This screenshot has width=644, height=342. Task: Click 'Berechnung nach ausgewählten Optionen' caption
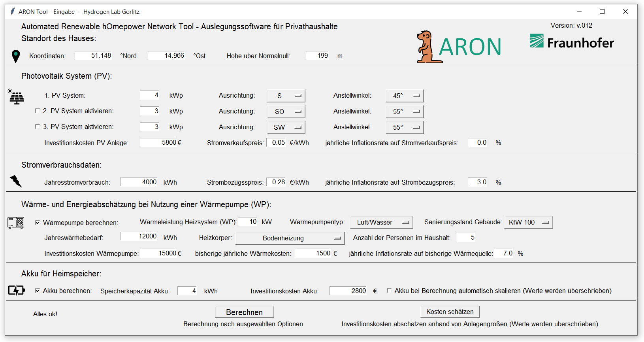click(x=243, y=324)
